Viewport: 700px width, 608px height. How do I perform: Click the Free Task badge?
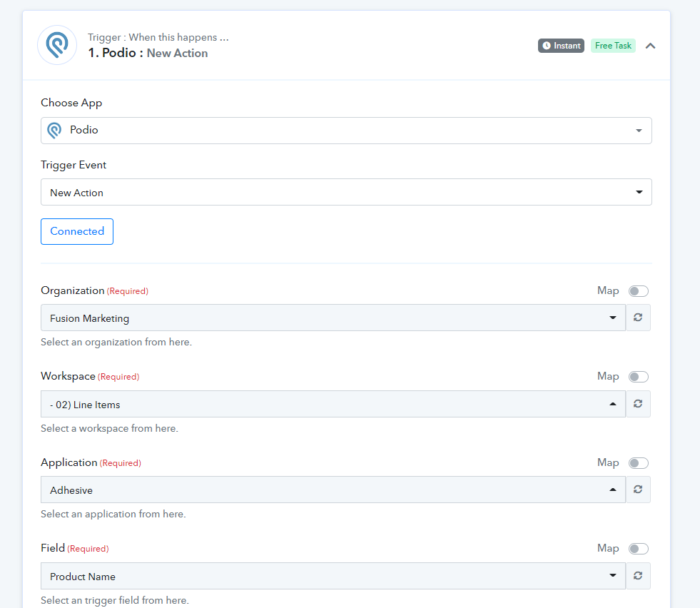(613, 46)
